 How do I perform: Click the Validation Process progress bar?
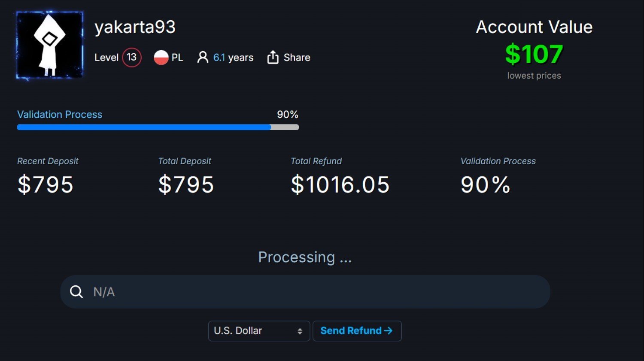[x=158, y=127]
